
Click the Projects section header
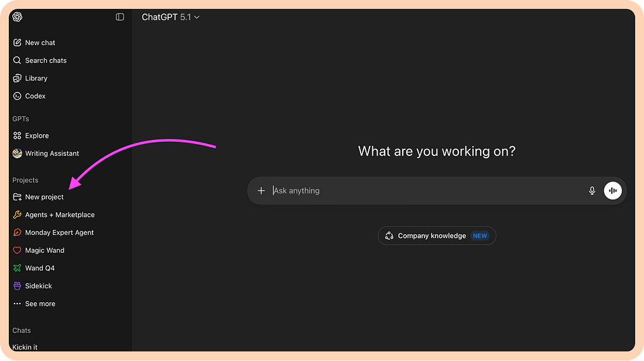coord(25,180)
